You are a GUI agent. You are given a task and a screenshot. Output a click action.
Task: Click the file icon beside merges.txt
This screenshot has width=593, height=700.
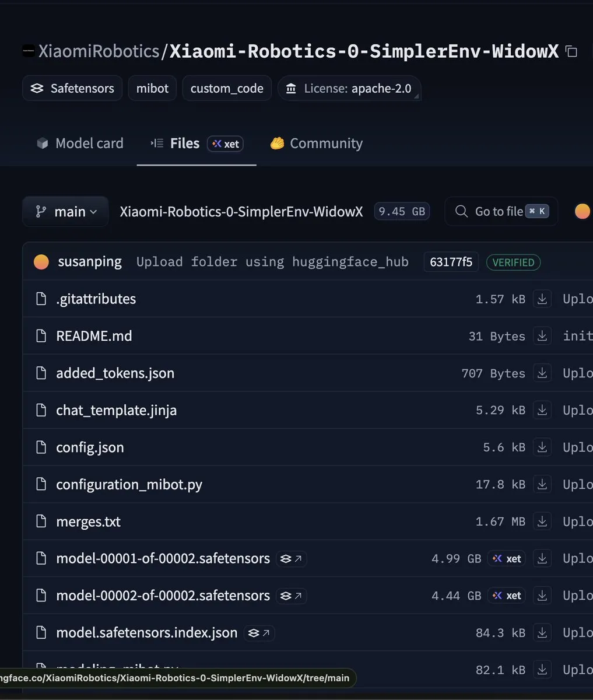click(x=41, y=521)
